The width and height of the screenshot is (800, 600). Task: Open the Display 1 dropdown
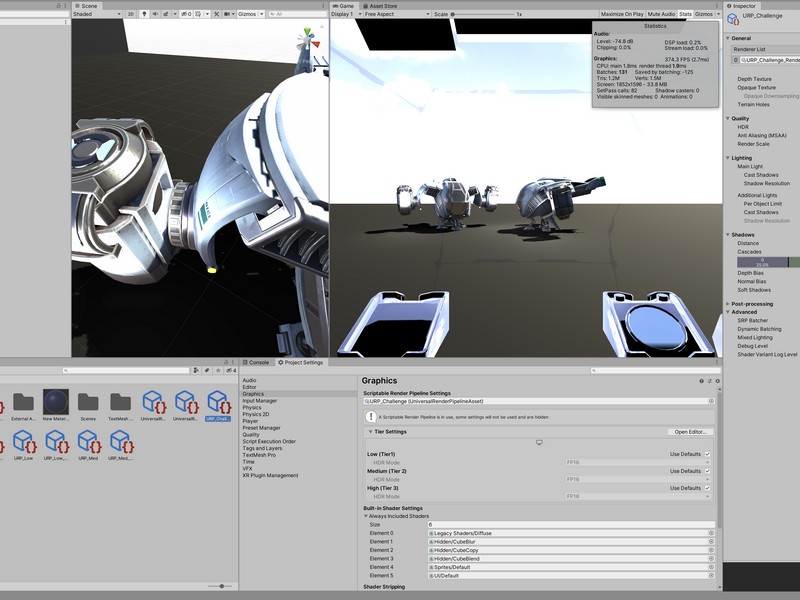tap(346, 14)
